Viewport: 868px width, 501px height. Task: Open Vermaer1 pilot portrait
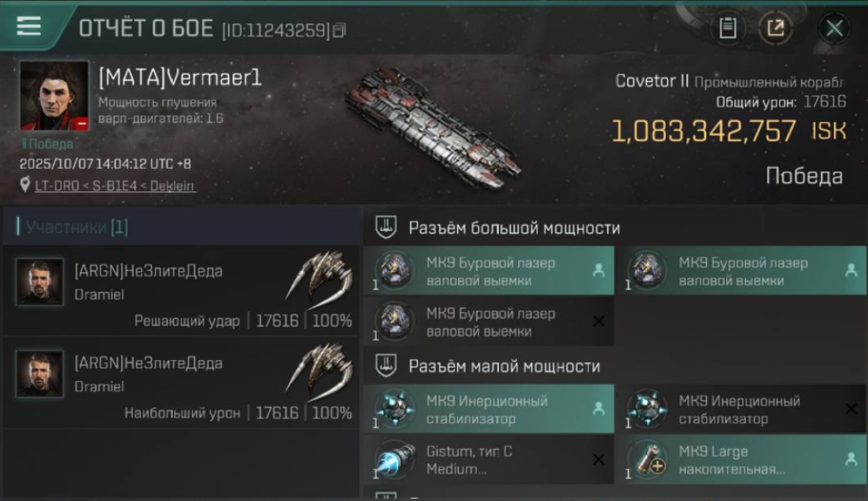coord(54,96)
